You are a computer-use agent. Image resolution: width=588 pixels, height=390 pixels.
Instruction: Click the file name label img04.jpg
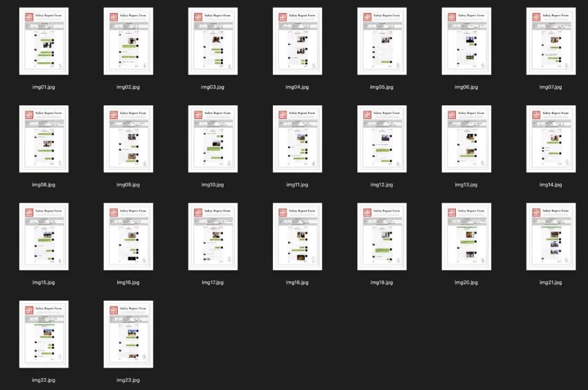[x=297, y=87]
